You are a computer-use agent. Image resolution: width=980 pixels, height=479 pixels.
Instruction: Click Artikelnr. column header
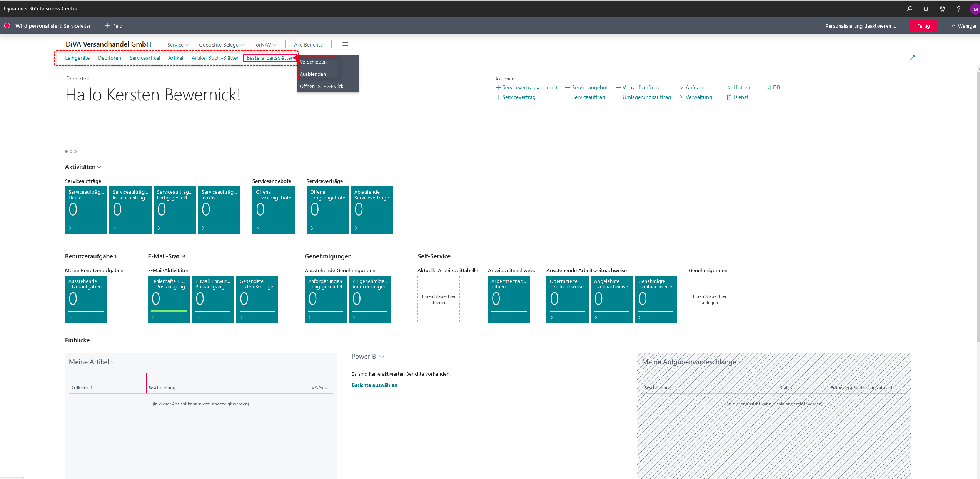click(x=82, y=388)
